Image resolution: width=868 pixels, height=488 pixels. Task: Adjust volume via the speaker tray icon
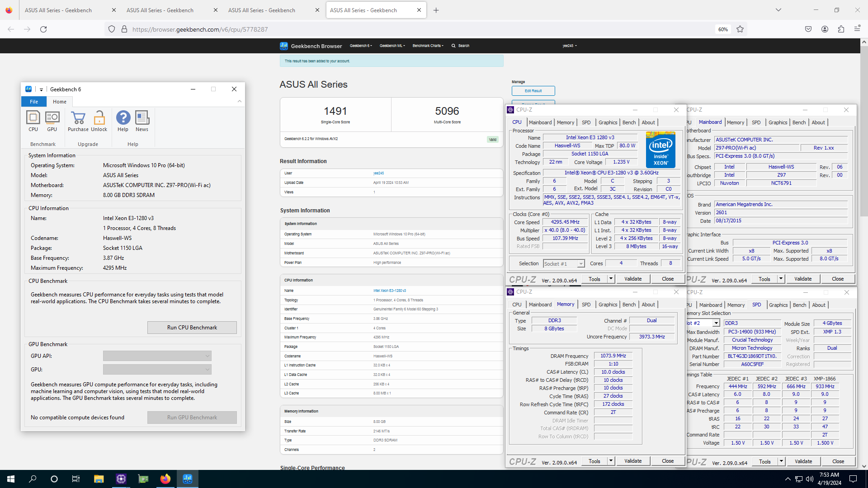[x=810, y=479]
